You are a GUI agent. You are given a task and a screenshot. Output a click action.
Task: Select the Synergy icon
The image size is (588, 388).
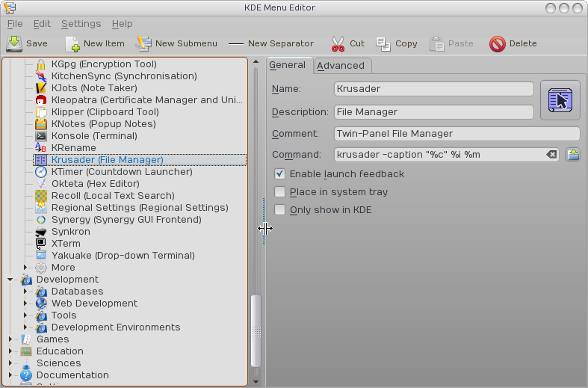[41, 220]
